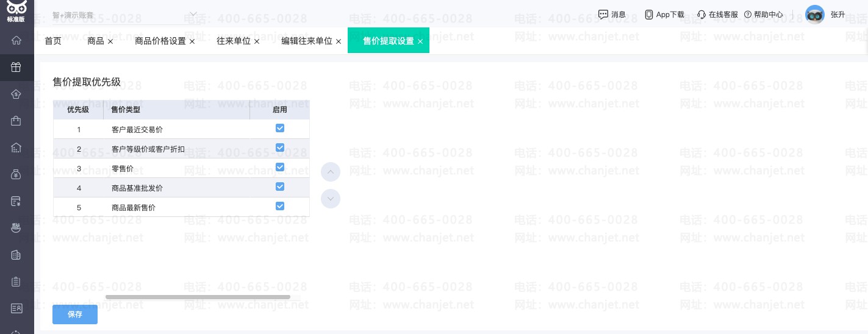Close the 售价提取设置 tab
This screenshot has height=334, width=868.
(420, 41)
